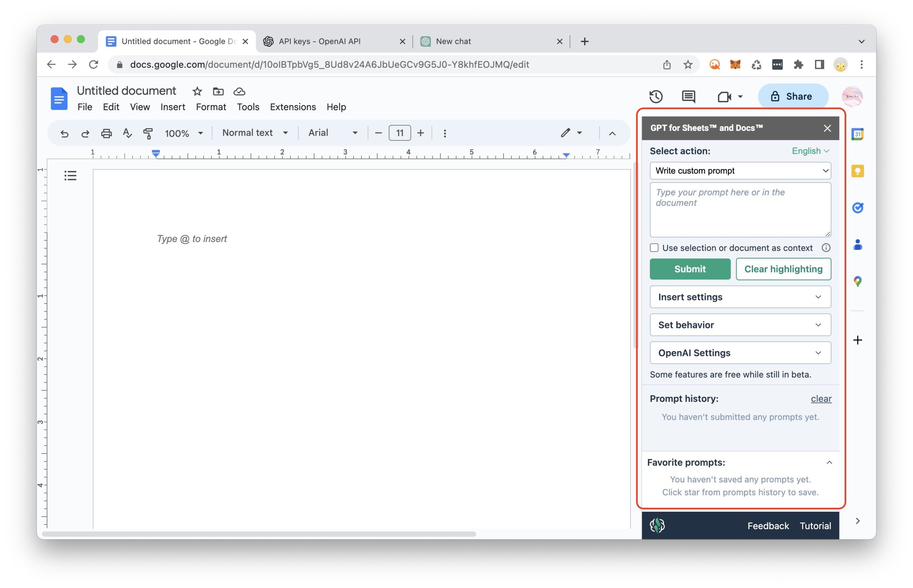The width and height of the screenshot is (913, 588).
Task: Star the Untitled document
Action: point(197,92)
